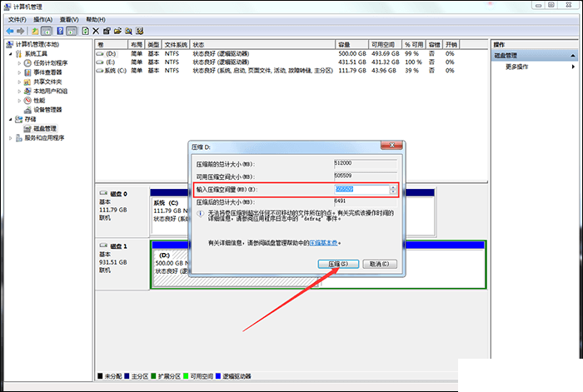Expand the 服务和应用程序 node arrow

[x=10, y=138]
